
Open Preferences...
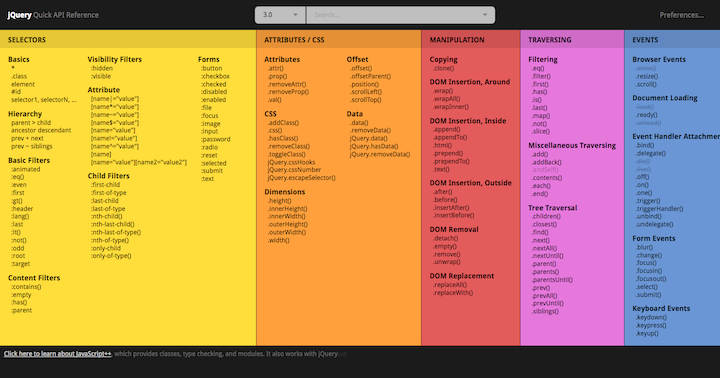coord(681,15)
